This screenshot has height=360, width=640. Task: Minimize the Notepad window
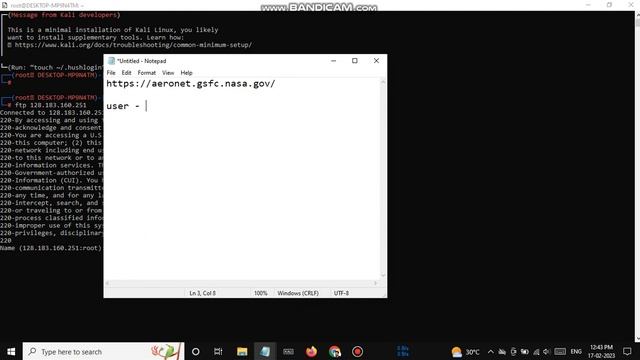[333, 61]
